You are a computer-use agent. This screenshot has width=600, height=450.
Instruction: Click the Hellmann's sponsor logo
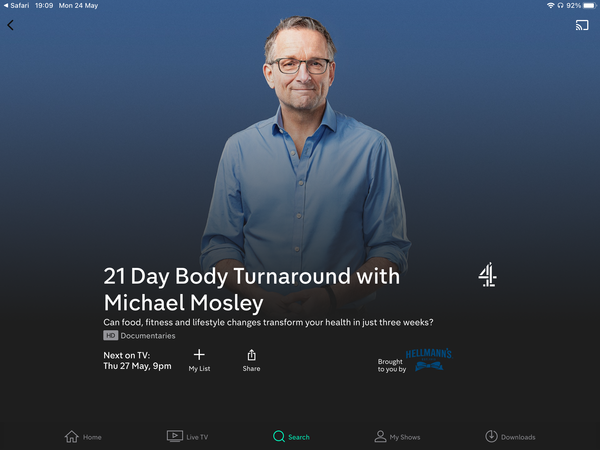(x=429, y=359)
